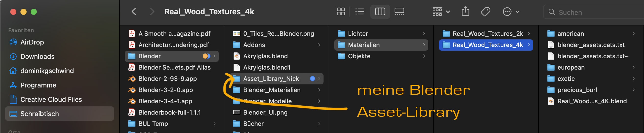The height and width of the screenshot is (133, 644).
Task: Open the Real_Wood_Textures_2k folder
Action: click(x=488, y=34)
